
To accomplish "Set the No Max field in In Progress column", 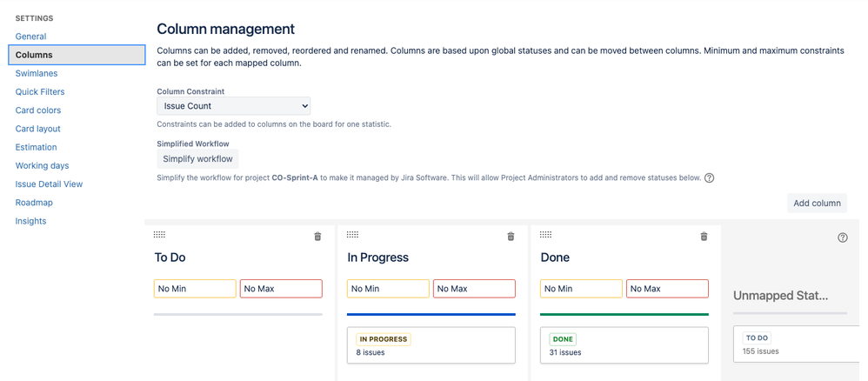I will click(474, 289).
